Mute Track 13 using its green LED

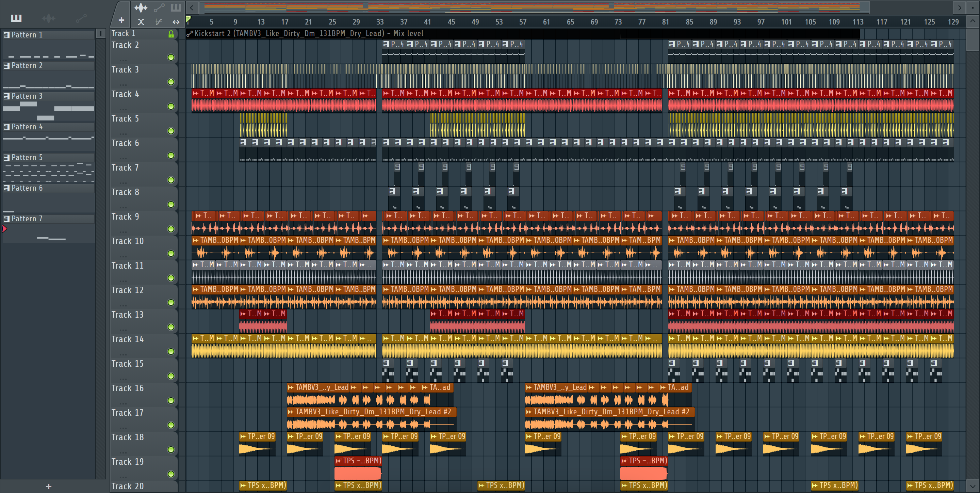(171, 327)
